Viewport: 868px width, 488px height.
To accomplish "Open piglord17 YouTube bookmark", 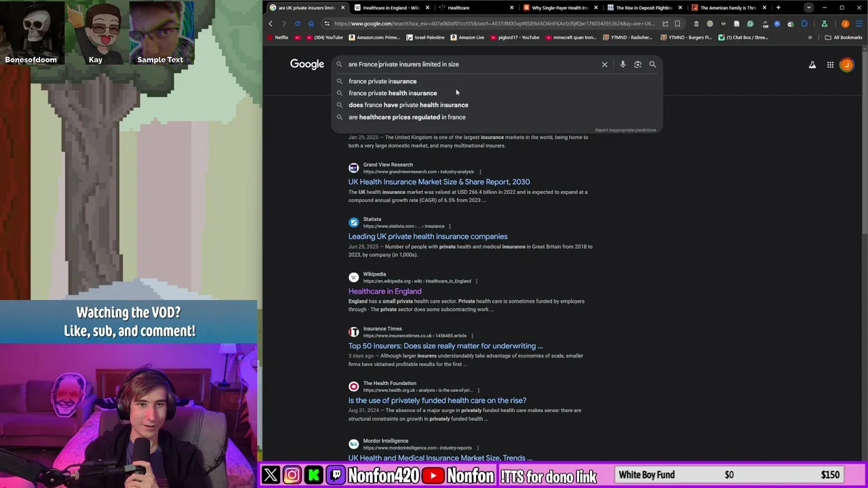I will [514, 37].
